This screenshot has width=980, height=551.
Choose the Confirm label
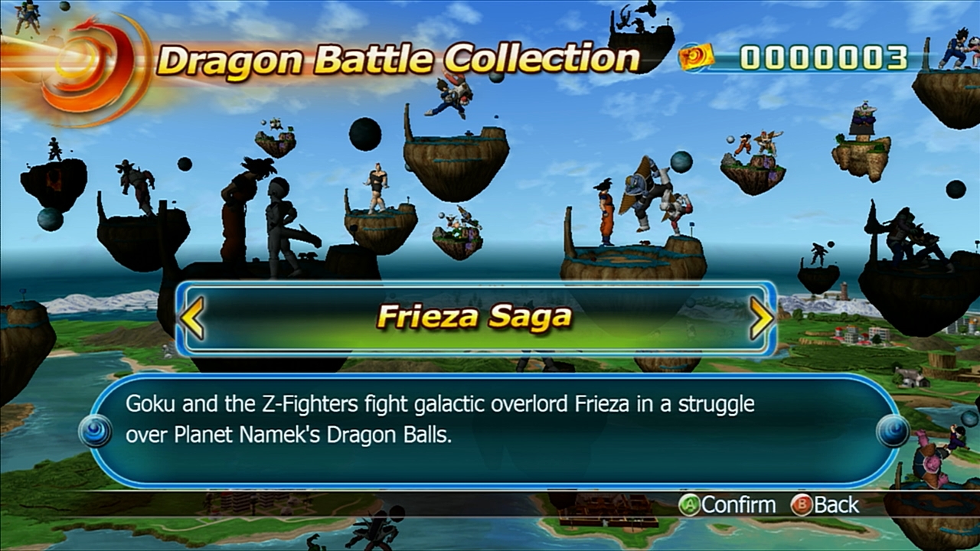click(738, 505)
